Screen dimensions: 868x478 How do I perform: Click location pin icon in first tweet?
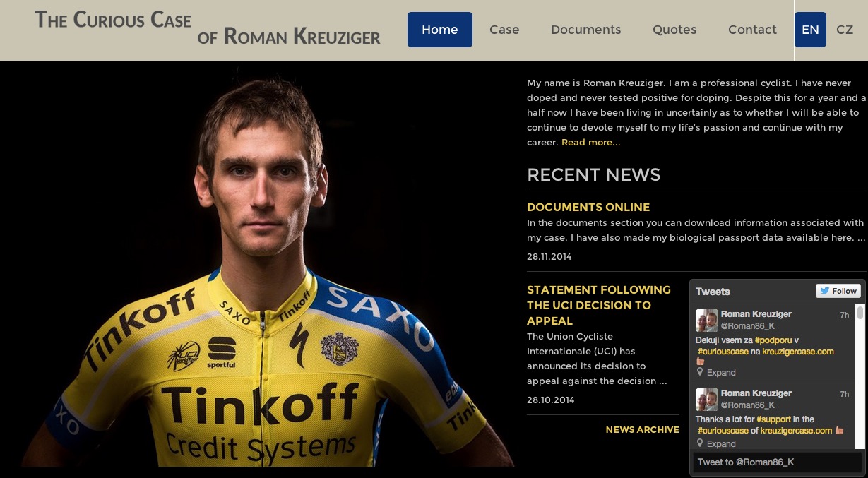point(700,371)
